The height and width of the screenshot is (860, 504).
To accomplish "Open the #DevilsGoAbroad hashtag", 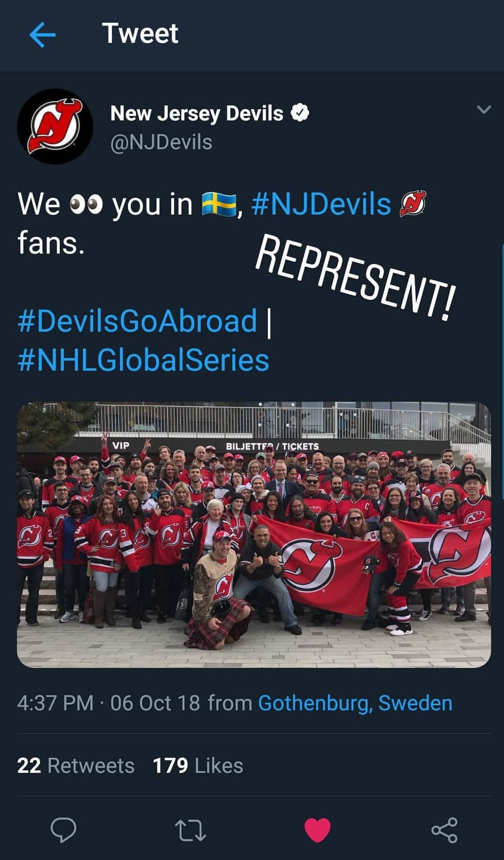I will pos(137,321).
